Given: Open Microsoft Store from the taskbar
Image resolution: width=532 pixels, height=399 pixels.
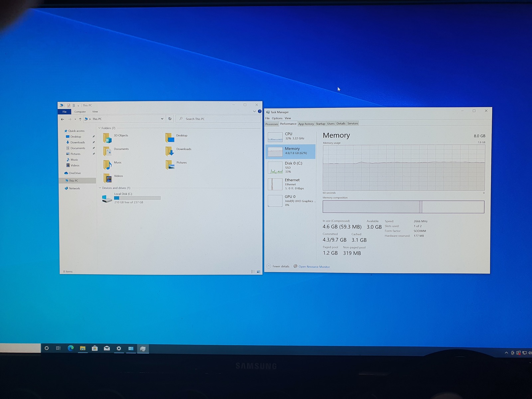Looking at the screenshot, I should [x=95, y=348].
